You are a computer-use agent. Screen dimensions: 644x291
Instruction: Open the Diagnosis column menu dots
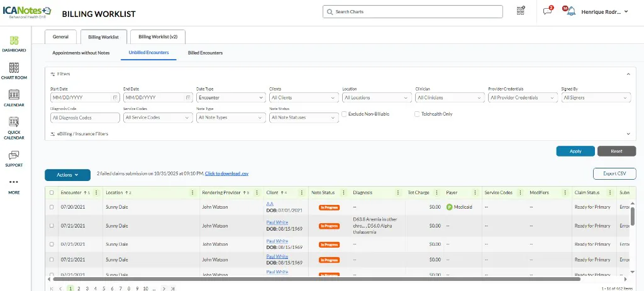pyautogui.click(x=398, y=192)
